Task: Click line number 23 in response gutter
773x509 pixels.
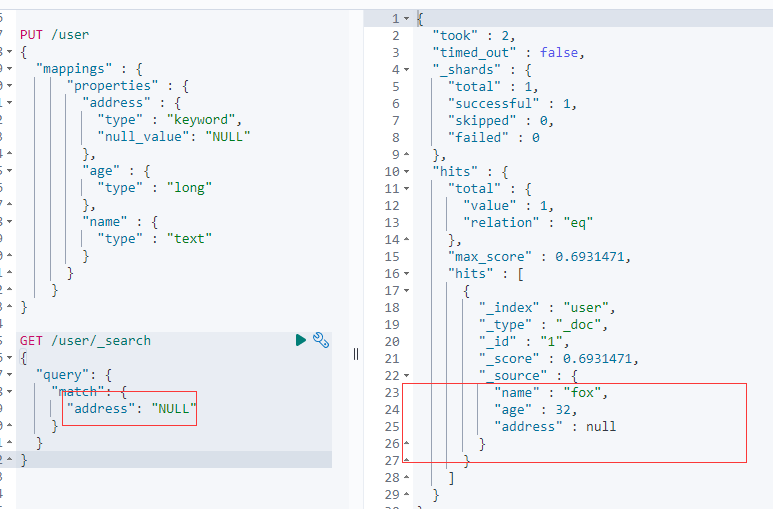Action: coord(392,393)
